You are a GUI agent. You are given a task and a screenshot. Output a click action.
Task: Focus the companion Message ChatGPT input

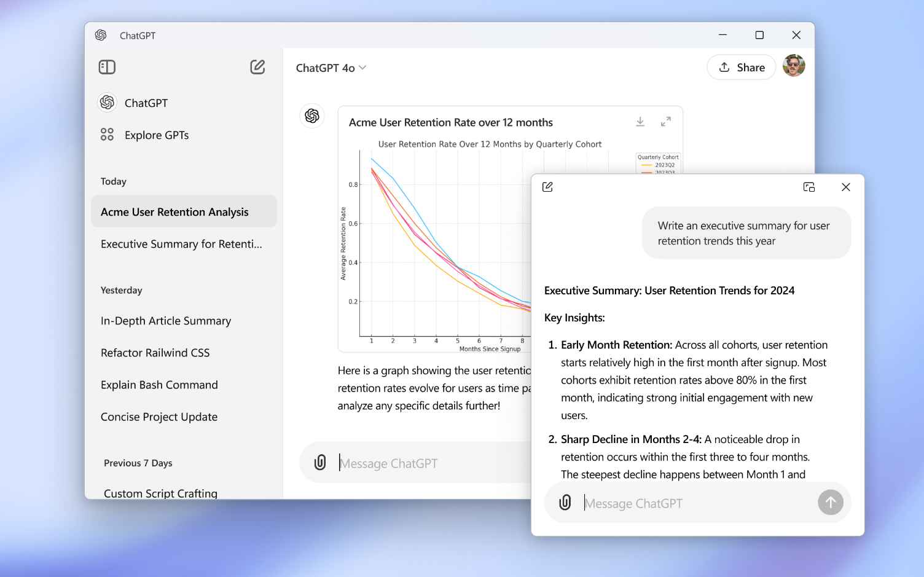pos(697,503)
